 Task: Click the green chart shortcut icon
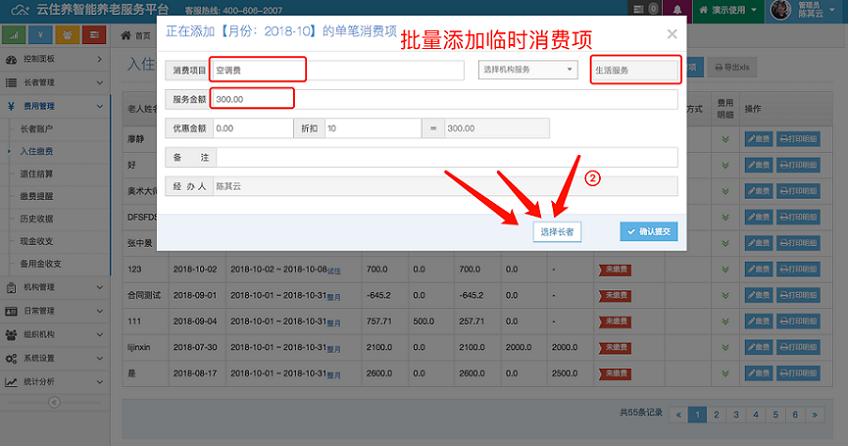point(15,35)
